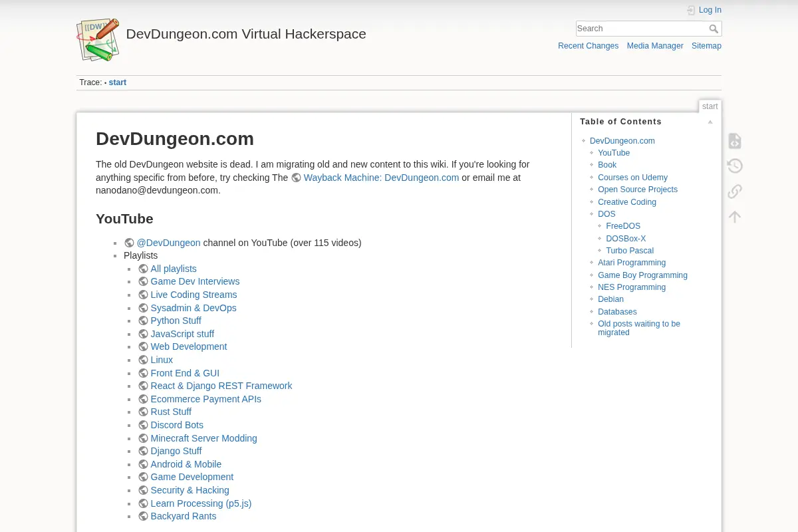The width and height of the screenshot is (798, 532).
Task: Jump to YouTube in Table of Contents
Action: click(x=614, y=153)
